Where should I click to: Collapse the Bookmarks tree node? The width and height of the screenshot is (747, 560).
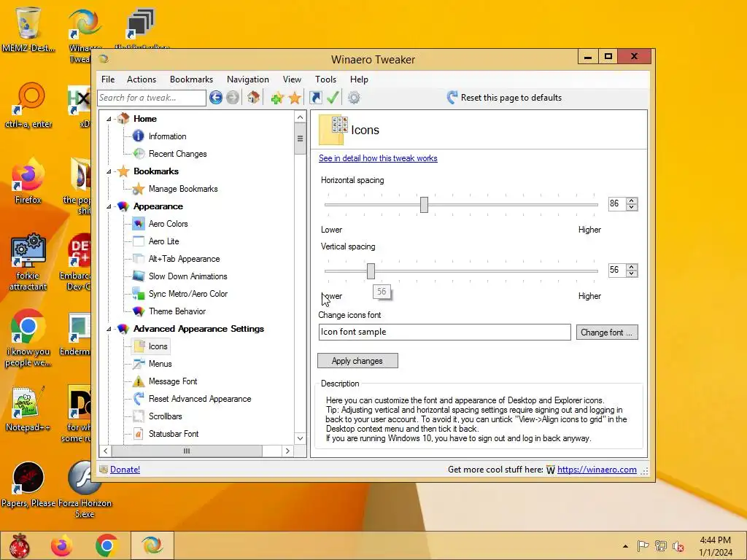pyautogui.click(x=109, y=171)
